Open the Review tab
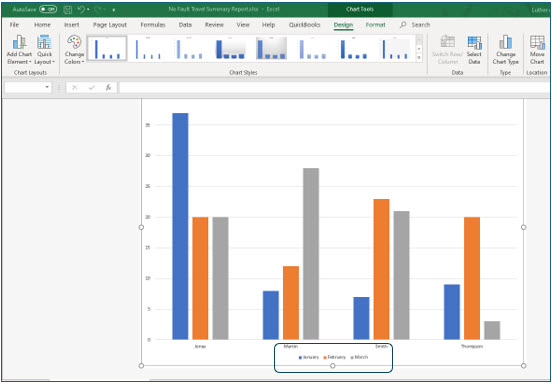 [x=214, y=25]
